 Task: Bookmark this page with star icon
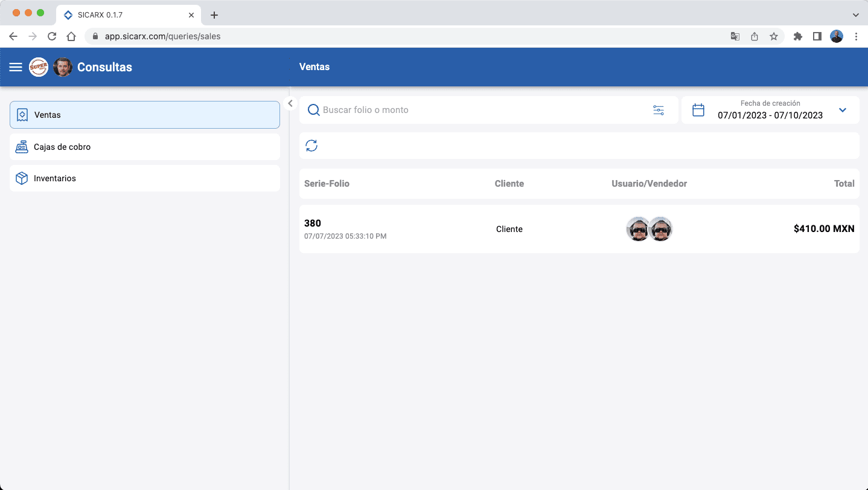click(x=773, y=36)
